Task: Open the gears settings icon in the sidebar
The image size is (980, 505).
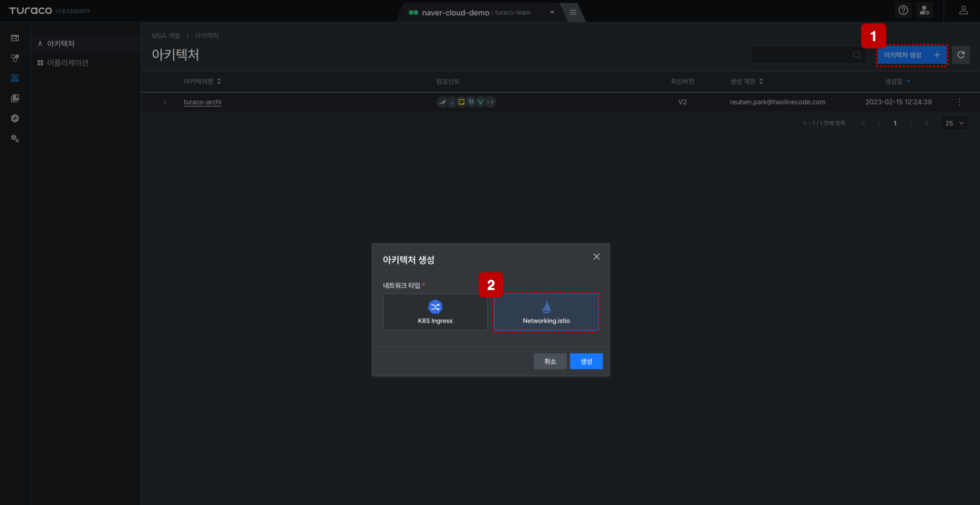Action: (15, 138)
